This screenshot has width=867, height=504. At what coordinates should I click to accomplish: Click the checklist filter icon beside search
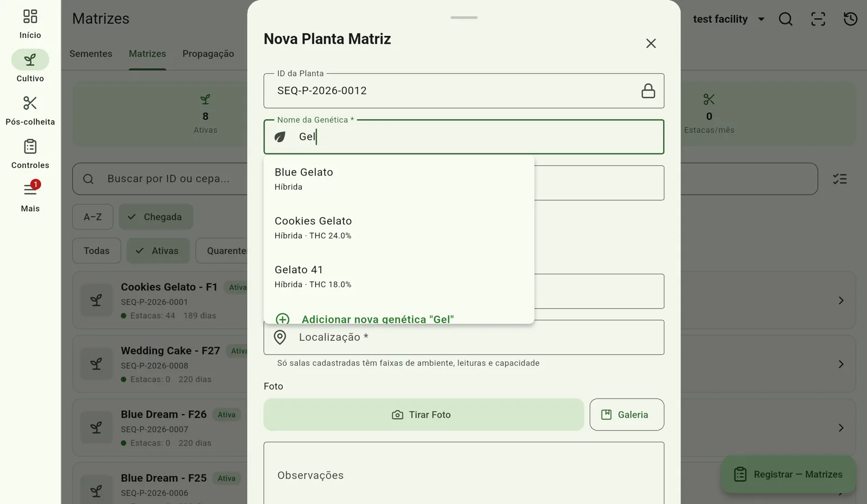click(839, 179)
